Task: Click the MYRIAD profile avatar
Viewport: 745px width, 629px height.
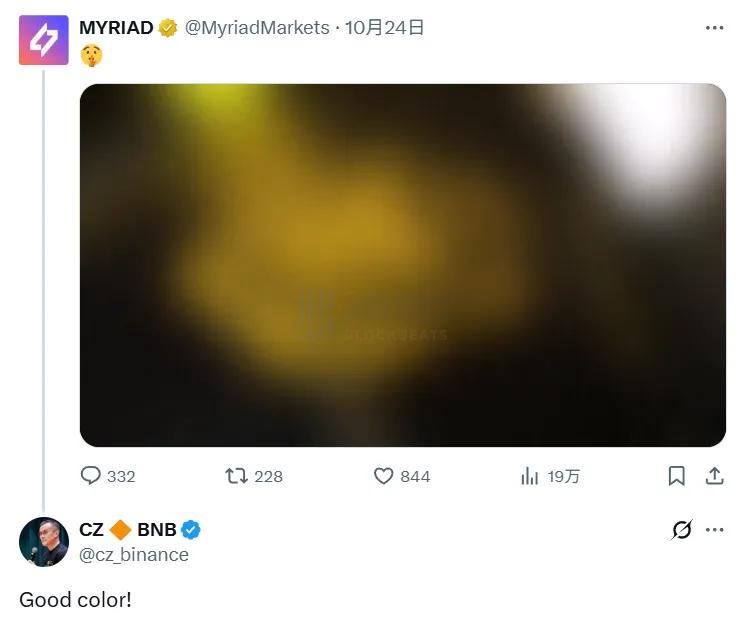Action: [44, 40]
